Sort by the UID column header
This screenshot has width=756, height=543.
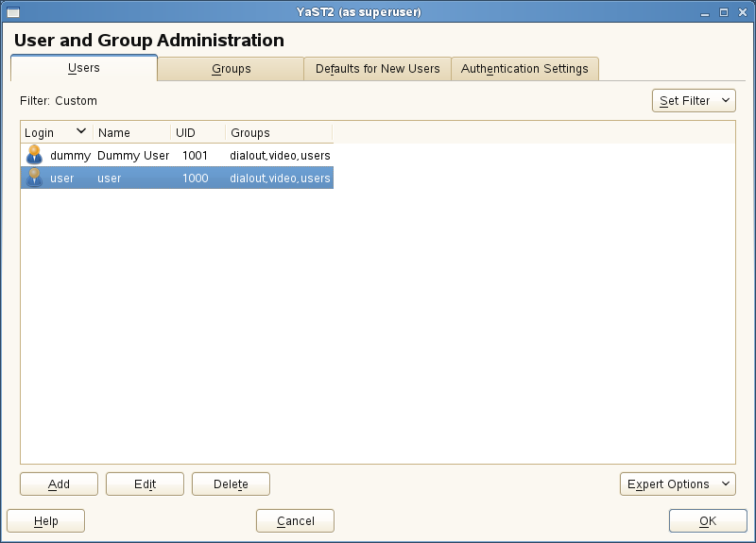[x=198, y=132]
